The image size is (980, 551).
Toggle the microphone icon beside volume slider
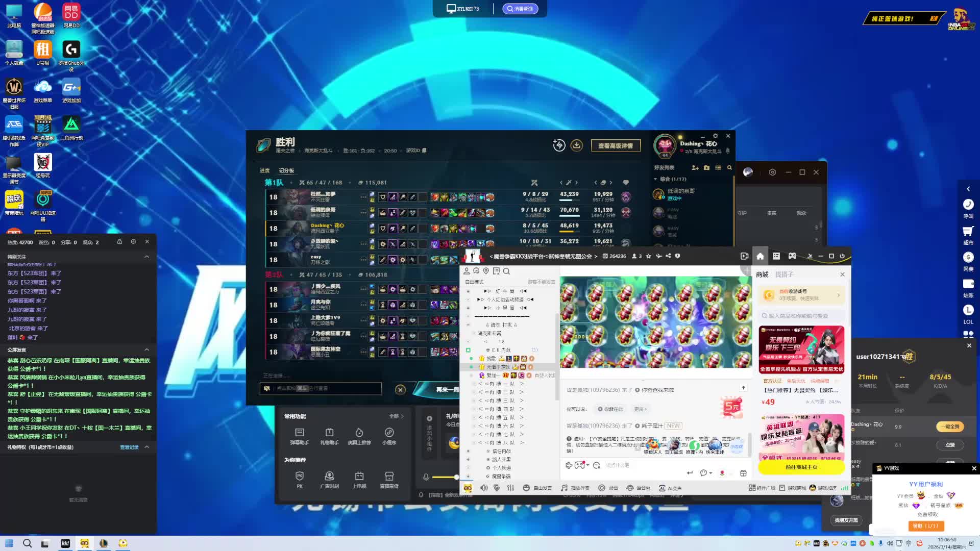(426, 477)
